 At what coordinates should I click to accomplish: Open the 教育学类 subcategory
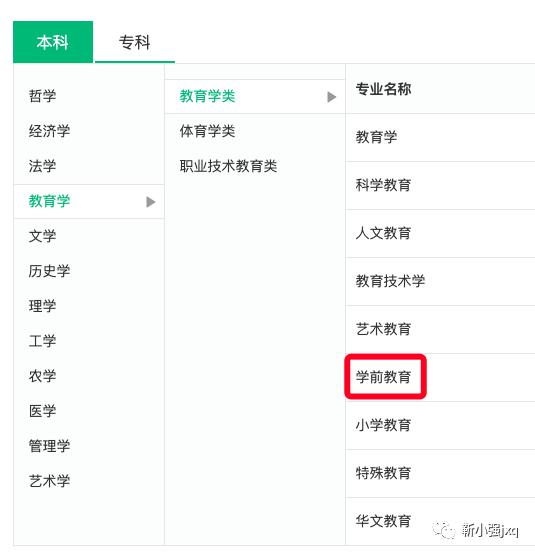[207, 96]
